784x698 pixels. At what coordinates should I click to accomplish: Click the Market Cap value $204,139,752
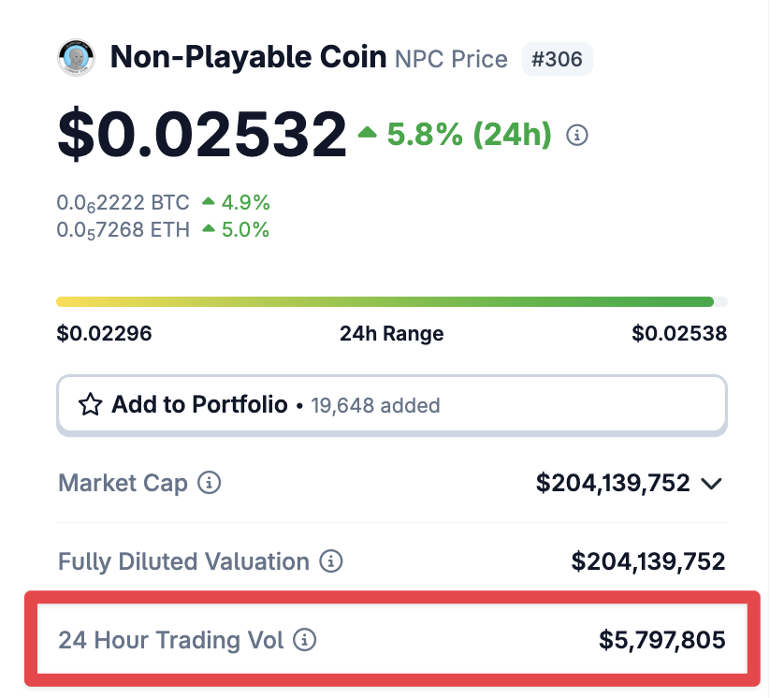pyautogui.click(x=613, y=483)
